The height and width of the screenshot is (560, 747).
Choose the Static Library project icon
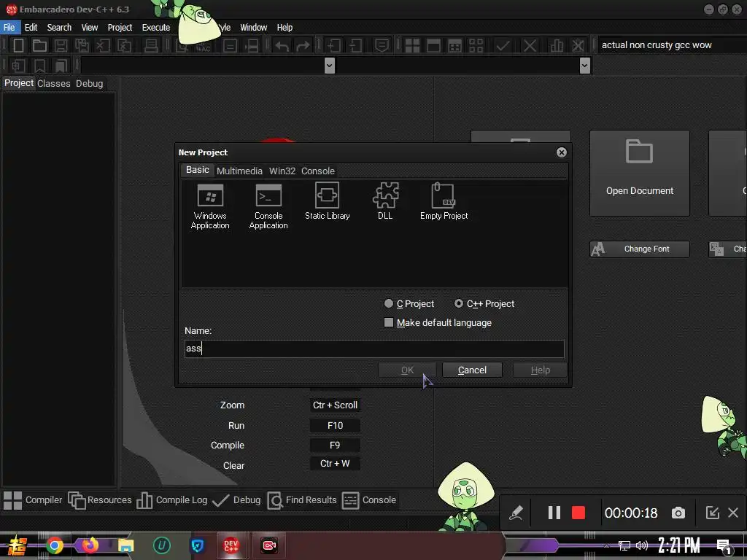(x=328, y=201)
